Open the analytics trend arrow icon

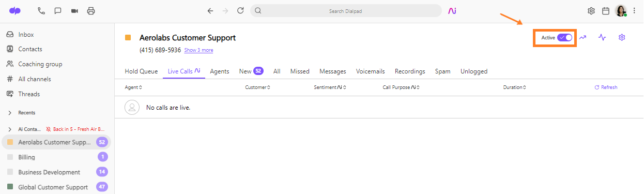[582, 37]
